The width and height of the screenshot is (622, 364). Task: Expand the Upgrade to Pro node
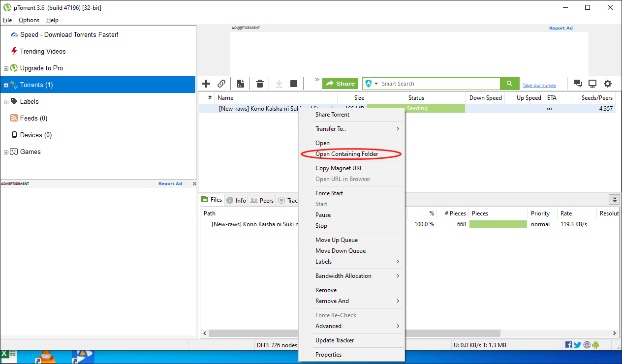click(6, 68)
